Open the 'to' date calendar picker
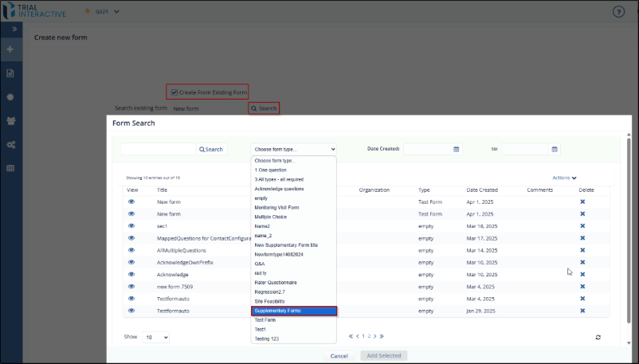This screenshot has height=364, width=639. coord(555,149)
